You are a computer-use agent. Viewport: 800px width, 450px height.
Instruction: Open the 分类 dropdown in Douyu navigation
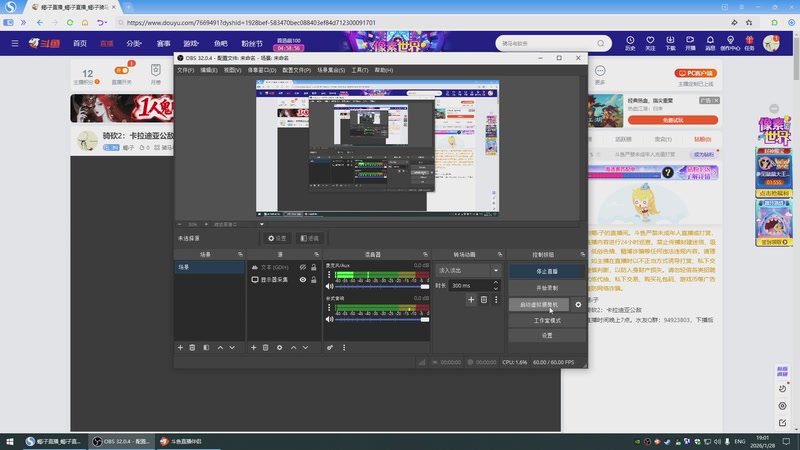(x=134, y=43)
